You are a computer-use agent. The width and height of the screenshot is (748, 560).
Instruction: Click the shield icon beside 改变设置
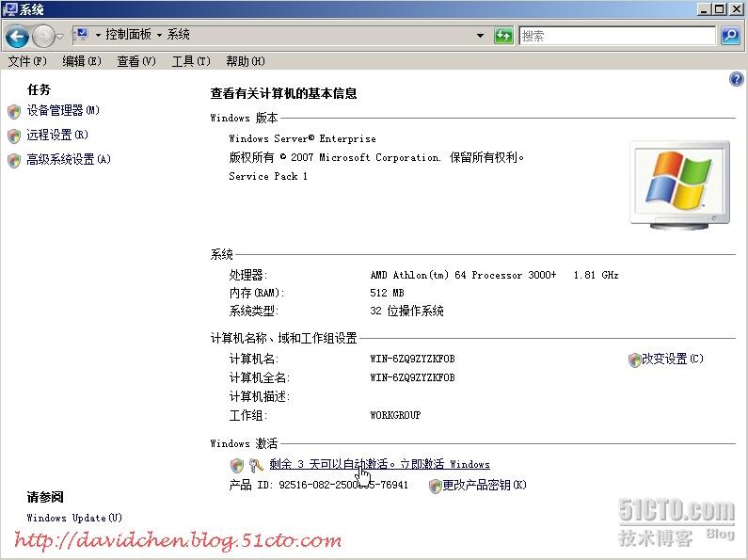point(634,360)
